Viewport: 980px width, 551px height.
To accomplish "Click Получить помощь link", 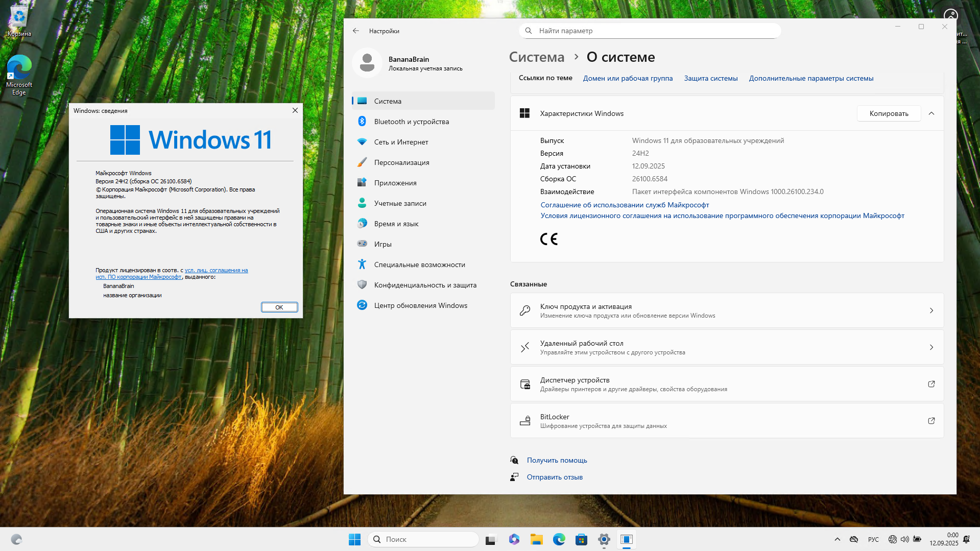I will 557,460.
